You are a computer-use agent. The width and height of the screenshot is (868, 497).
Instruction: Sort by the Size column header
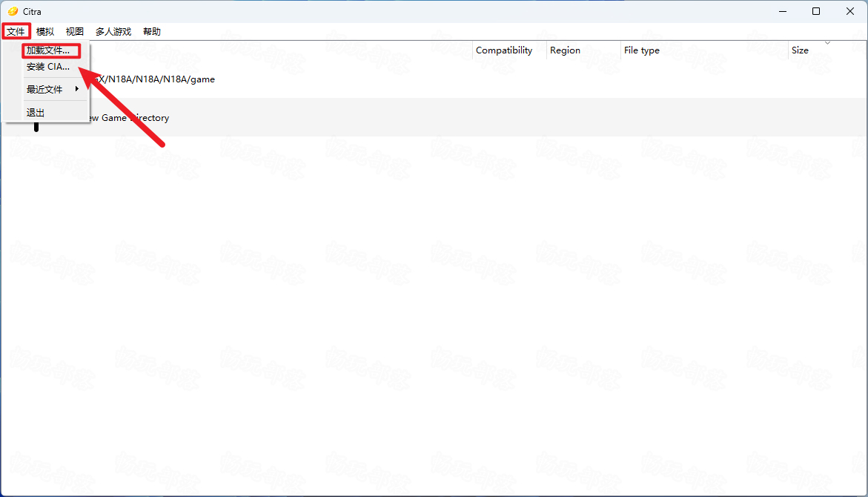[x=800, y=50]
